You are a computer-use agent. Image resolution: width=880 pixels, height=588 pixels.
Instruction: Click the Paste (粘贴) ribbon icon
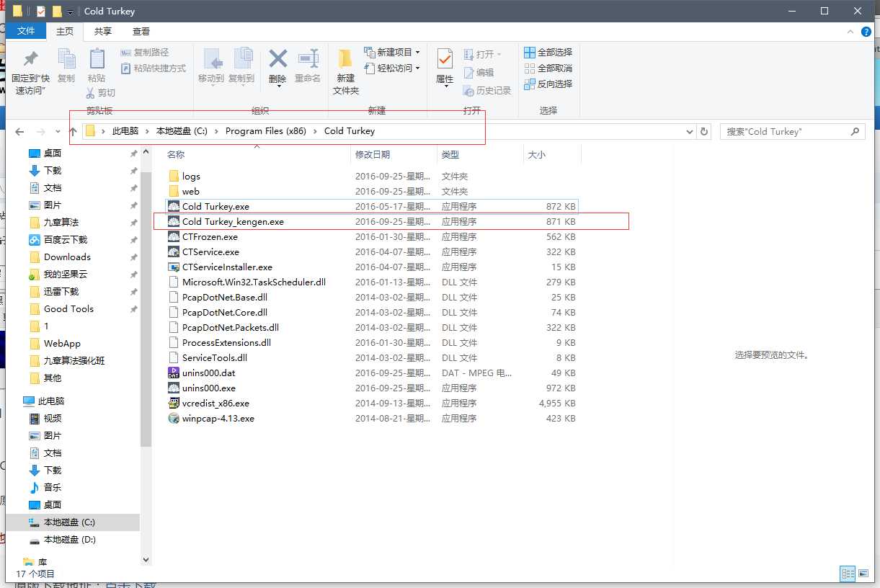coord(96,65)
